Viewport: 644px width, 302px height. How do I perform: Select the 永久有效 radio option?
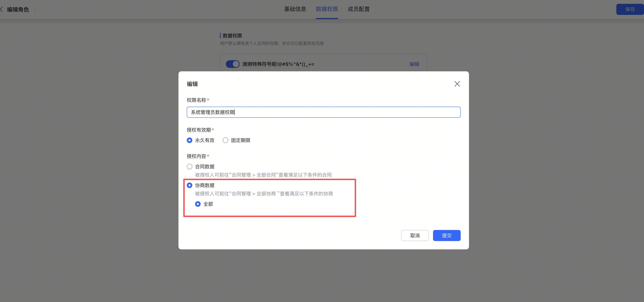189,140
